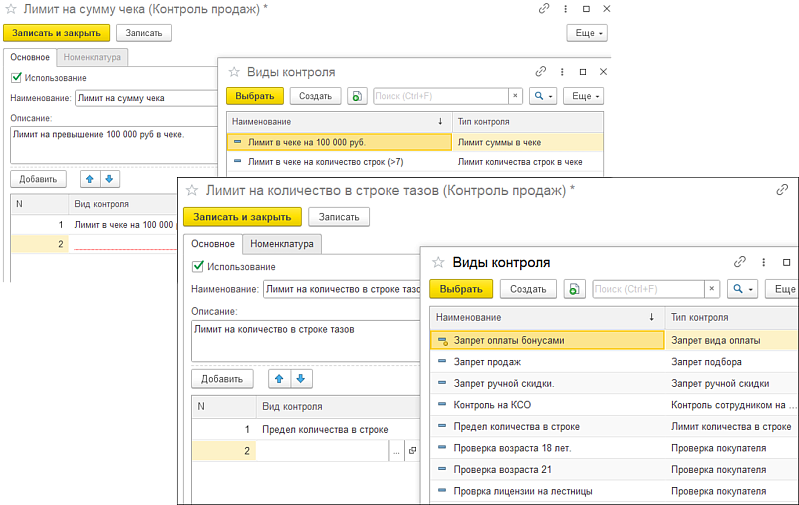
Task: Select row Проверка возраста 18 лет.
Action: pos(614,448)
